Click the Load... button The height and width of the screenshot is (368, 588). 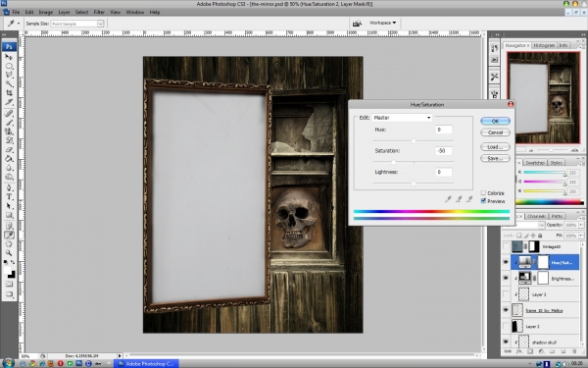[495, 147]
